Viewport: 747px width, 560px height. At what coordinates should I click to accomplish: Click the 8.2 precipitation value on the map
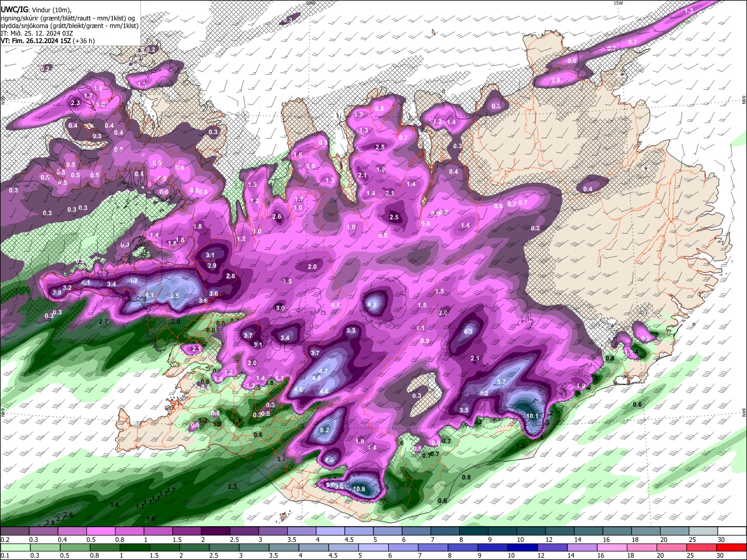[x=326, y=430]
